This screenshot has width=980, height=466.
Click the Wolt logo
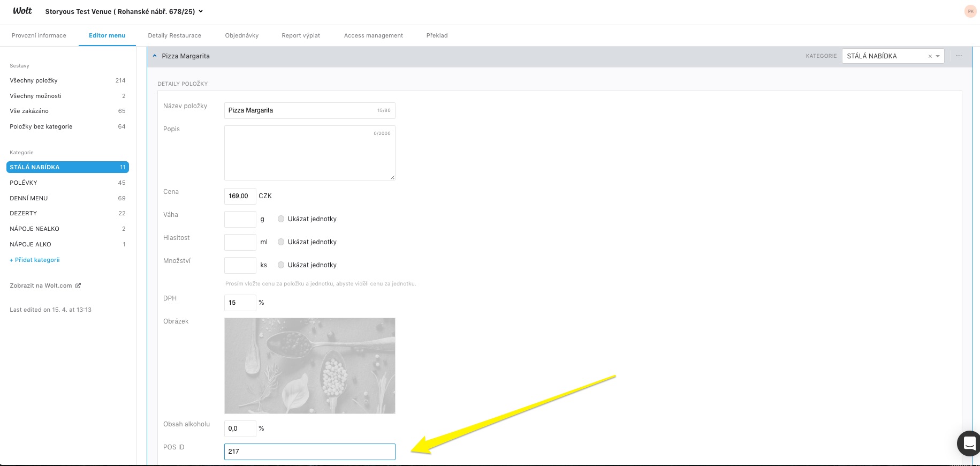pos(22,11)
